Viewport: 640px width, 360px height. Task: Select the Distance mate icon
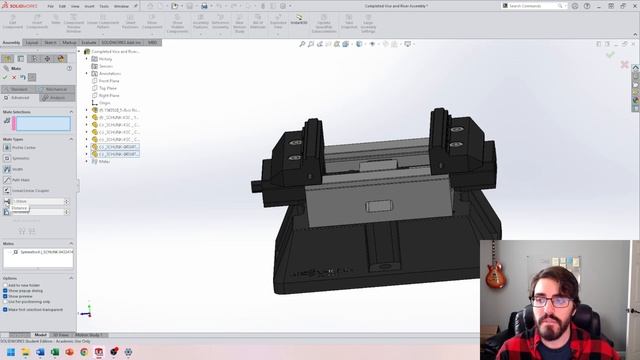[x=7, y=201]
